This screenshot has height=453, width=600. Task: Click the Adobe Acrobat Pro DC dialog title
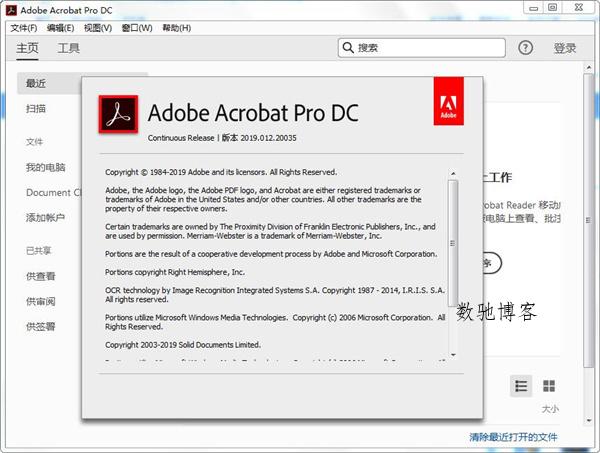pos(253,113)
